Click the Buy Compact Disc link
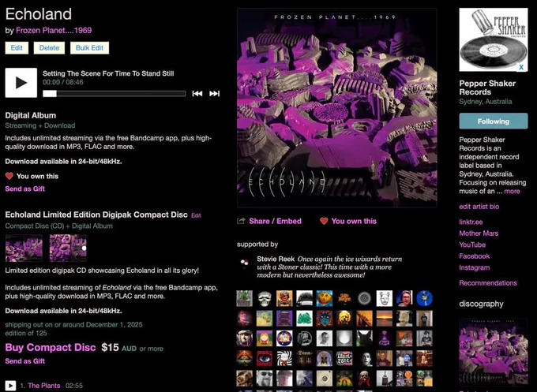This screenshot has width=537, height=392. point(51,348)
